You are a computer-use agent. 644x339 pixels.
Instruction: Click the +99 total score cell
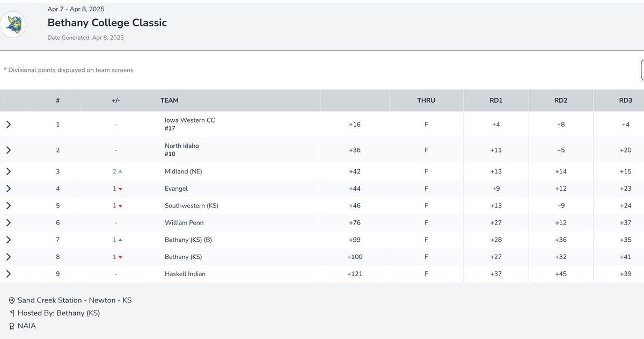[x=355, y=240]
